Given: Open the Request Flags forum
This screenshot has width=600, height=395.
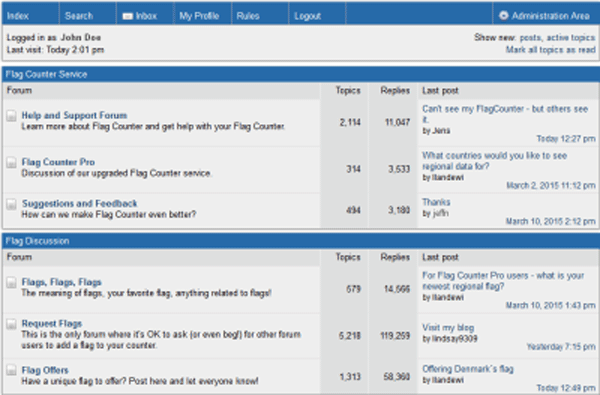Looking at the screenshot, I should point(52,323).
